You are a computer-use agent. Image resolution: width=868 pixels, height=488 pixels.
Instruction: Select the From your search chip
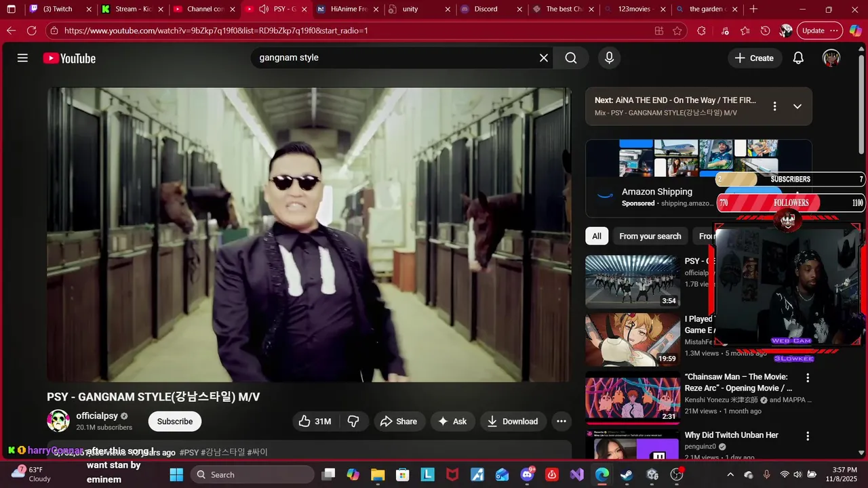click(x=650, y=236)
